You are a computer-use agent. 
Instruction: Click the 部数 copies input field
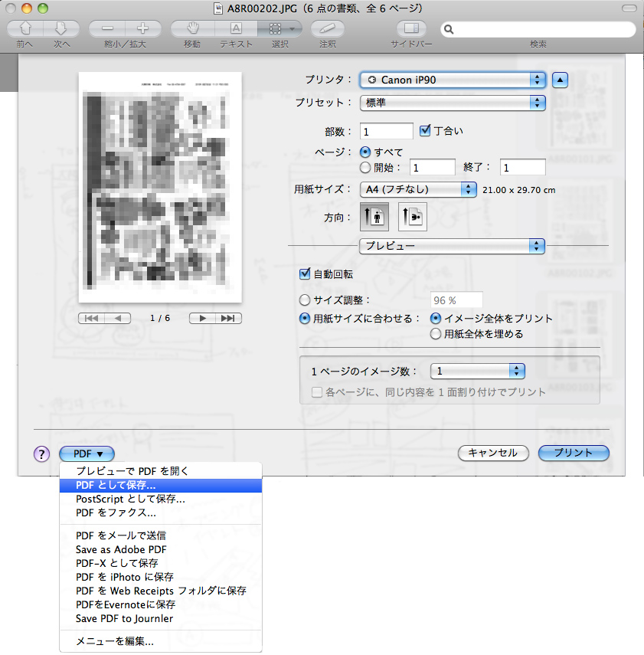pos(387,131)
